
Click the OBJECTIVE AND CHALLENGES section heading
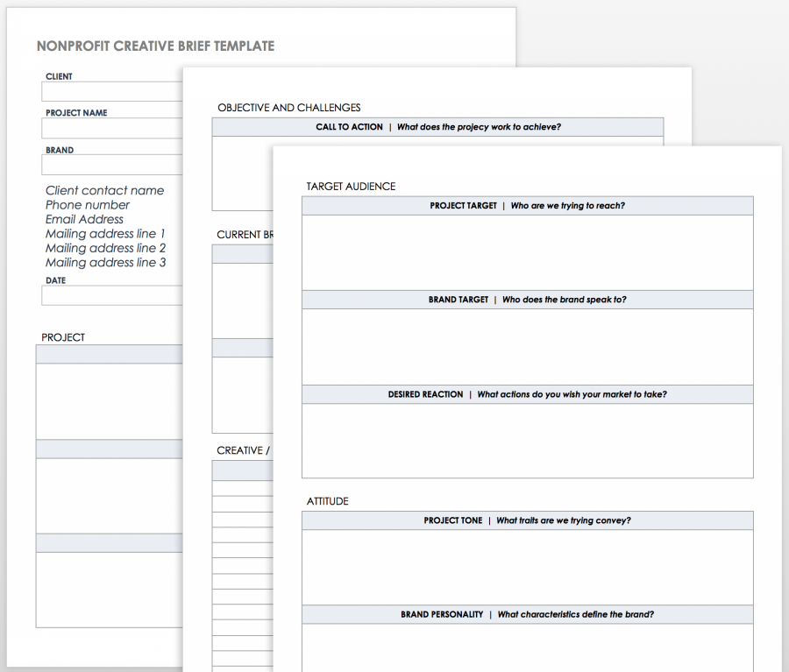(289, 107)
